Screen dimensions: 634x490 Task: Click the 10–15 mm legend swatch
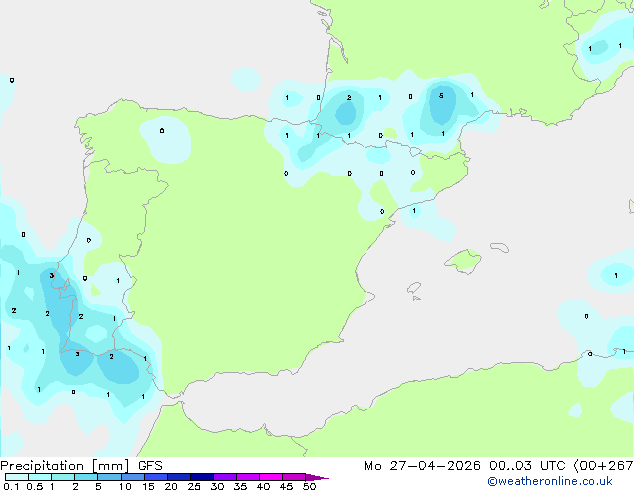133,477
